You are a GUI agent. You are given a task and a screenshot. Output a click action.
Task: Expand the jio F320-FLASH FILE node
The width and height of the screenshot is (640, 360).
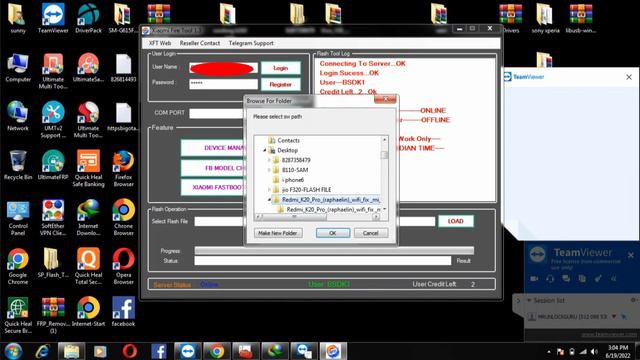[269, 189]
